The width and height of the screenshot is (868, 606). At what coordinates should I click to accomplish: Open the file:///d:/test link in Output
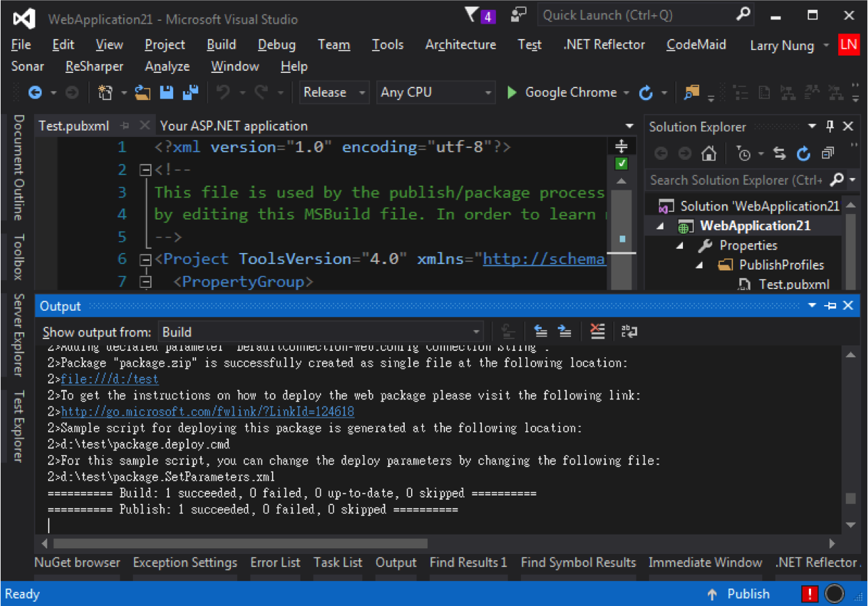click(109, 379)
